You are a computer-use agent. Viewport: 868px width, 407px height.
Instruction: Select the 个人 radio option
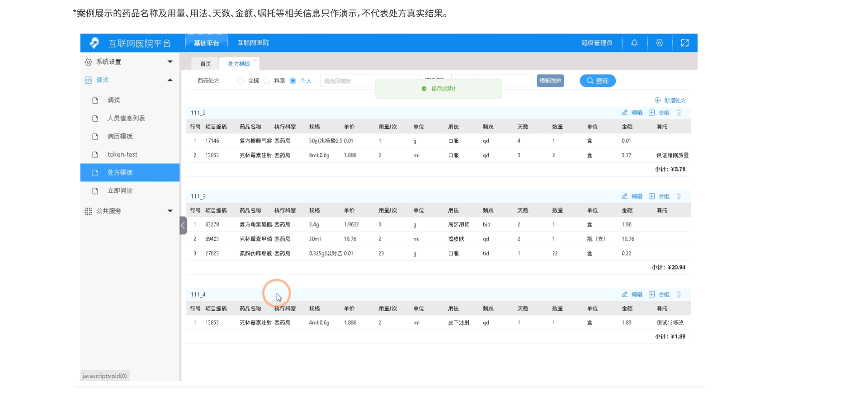[293, 81]
